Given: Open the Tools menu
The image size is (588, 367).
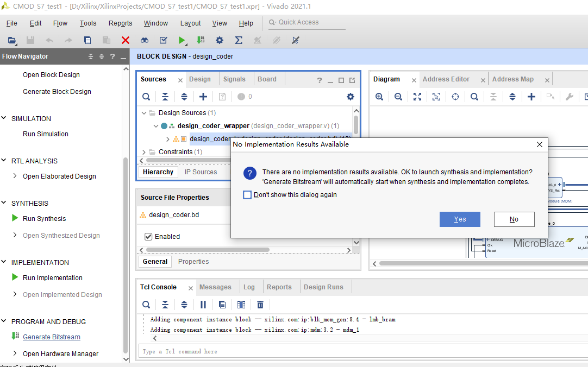Looking at the screenshot, I should tap(87, 23).
